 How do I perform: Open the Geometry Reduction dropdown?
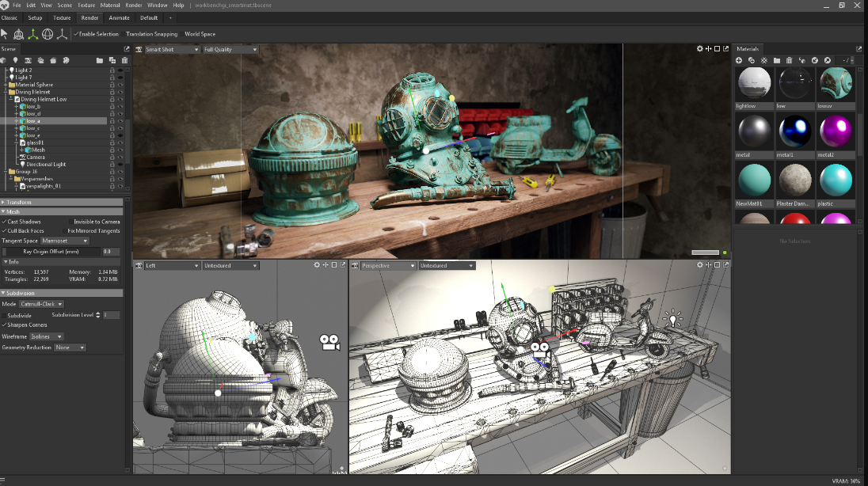tap(70, 347)
